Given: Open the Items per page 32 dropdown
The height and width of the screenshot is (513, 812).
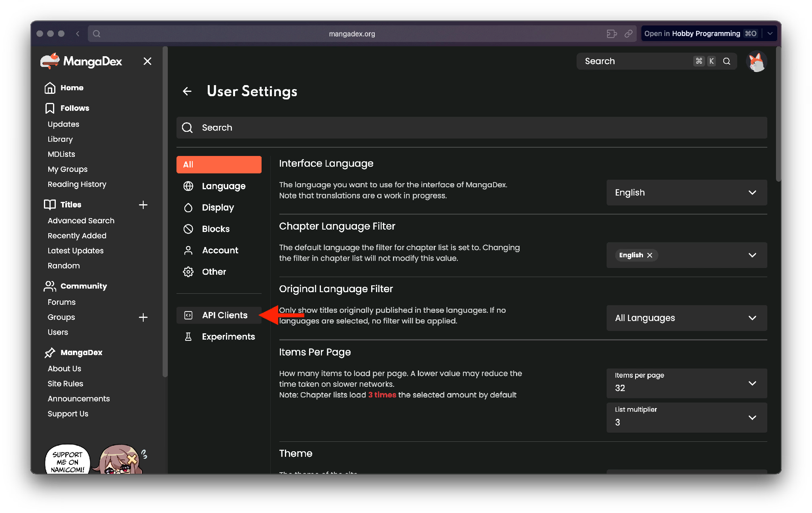Looking at the screenshot, I should (x=686, y=383).
